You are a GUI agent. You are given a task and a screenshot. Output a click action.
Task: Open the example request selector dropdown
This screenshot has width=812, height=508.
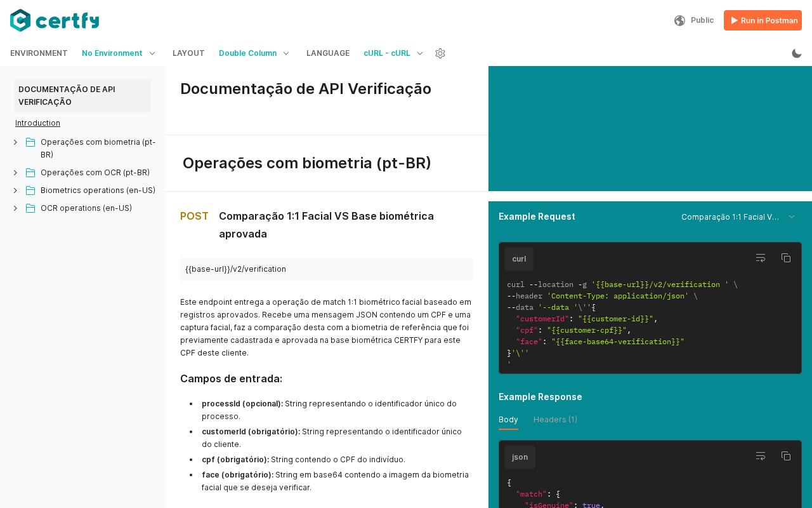pos(738,217)
